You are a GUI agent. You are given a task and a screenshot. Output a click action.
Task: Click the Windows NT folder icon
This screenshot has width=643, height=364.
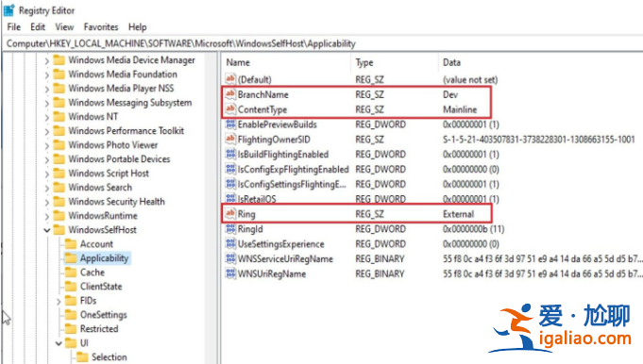(x=59, y=116)
